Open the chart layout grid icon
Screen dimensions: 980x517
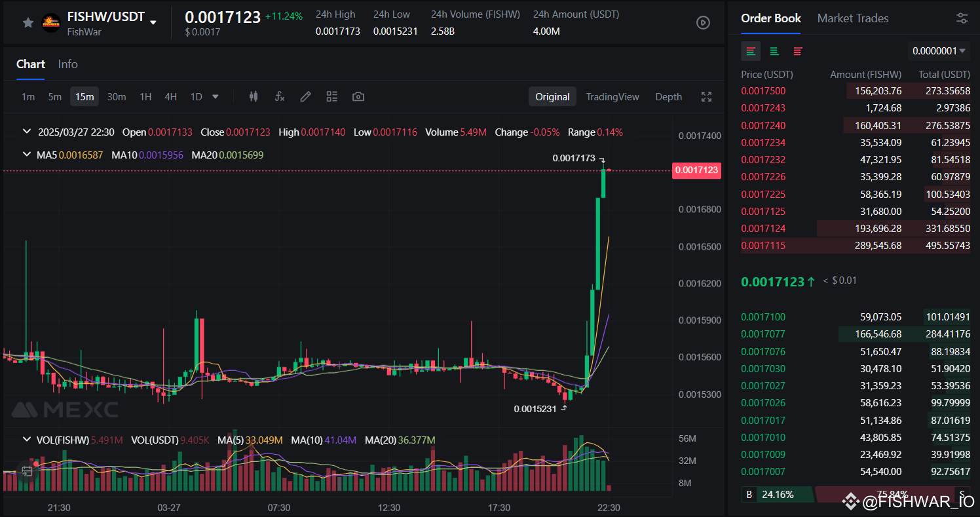pyautogui.click(x=331, y=96)
